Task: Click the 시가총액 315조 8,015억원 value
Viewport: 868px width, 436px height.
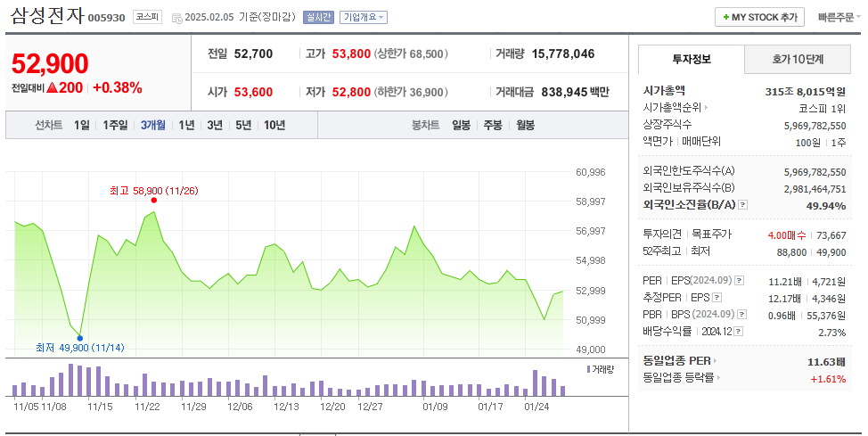Action: (806, 92)
